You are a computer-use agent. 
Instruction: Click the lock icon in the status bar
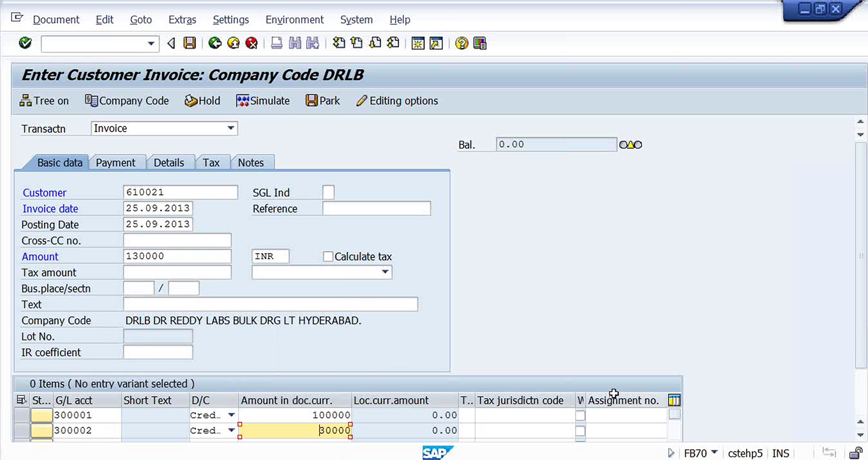coord(856,452)
